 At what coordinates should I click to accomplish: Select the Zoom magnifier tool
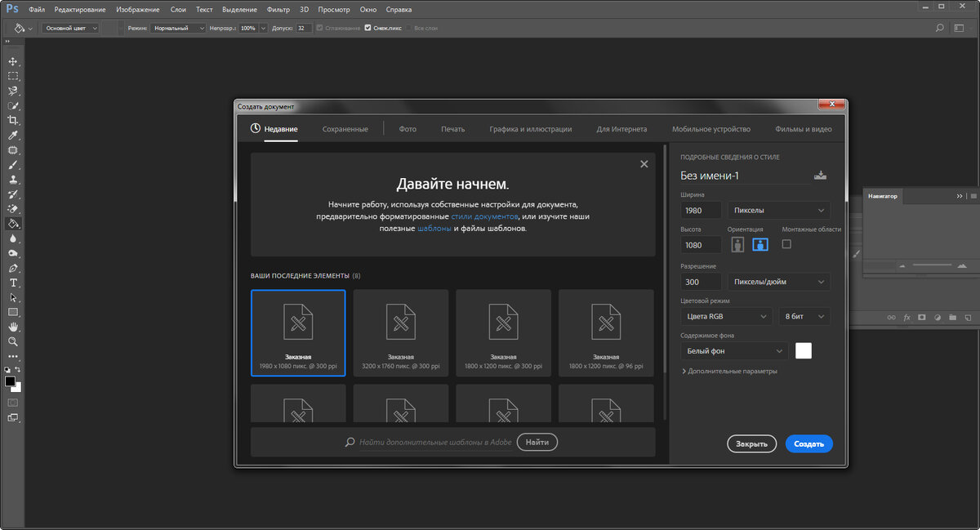click(x=13, y=341)
